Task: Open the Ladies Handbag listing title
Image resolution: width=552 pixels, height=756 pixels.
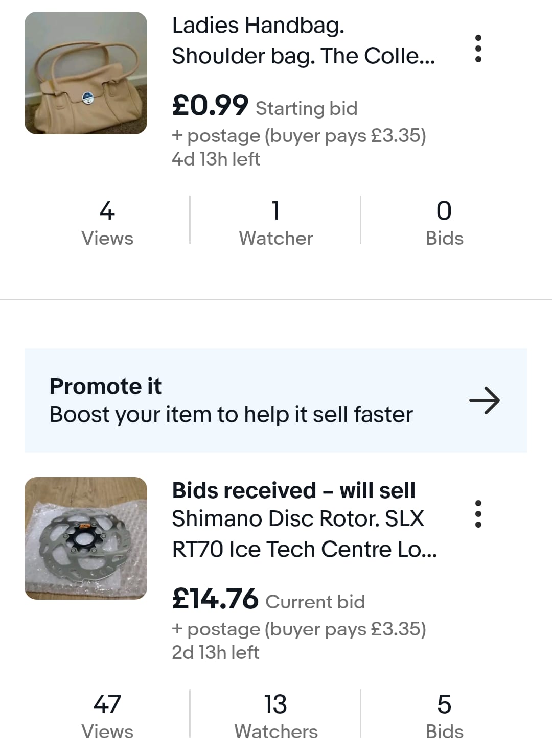Action: coord(303,40)
